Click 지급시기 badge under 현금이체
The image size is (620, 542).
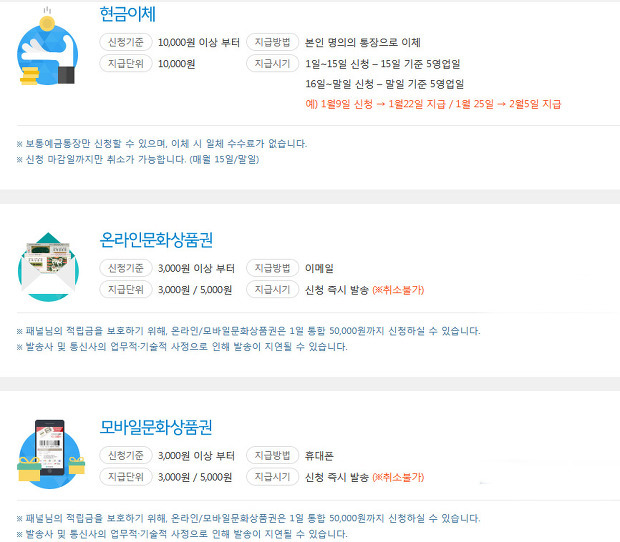tap(272, 64)
